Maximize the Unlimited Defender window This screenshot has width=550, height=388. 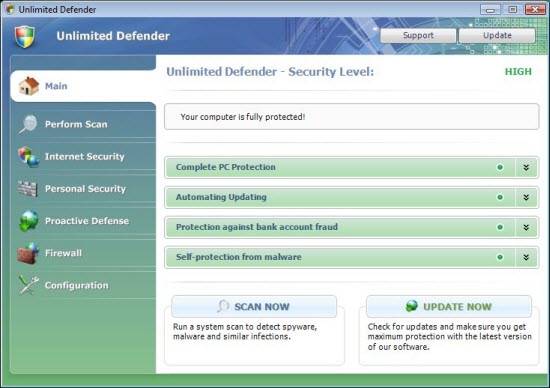(x=512, y=9)
